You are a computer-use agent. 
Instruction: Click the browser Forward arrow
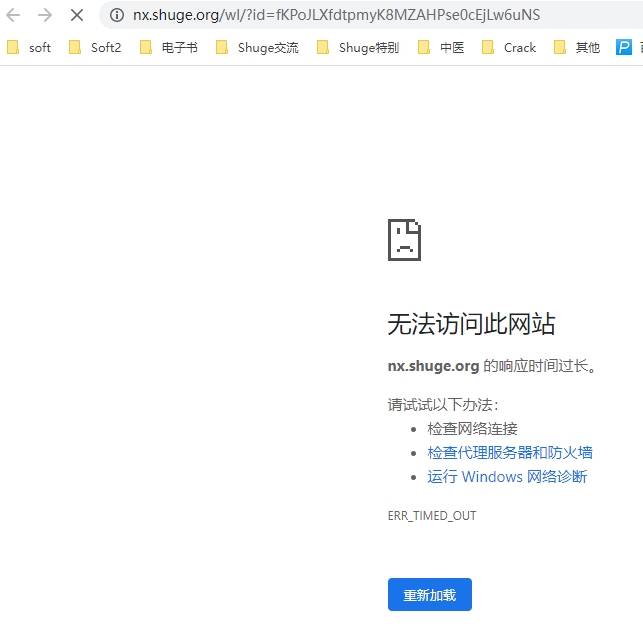click(45, 15)
